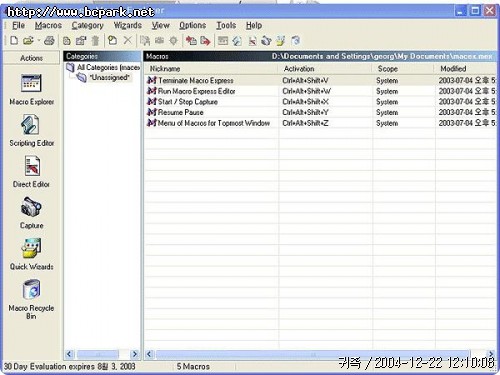Open Scripting Editor from Actions sidebar
Viewport: 500px width, 375px height.
[31, 130]
